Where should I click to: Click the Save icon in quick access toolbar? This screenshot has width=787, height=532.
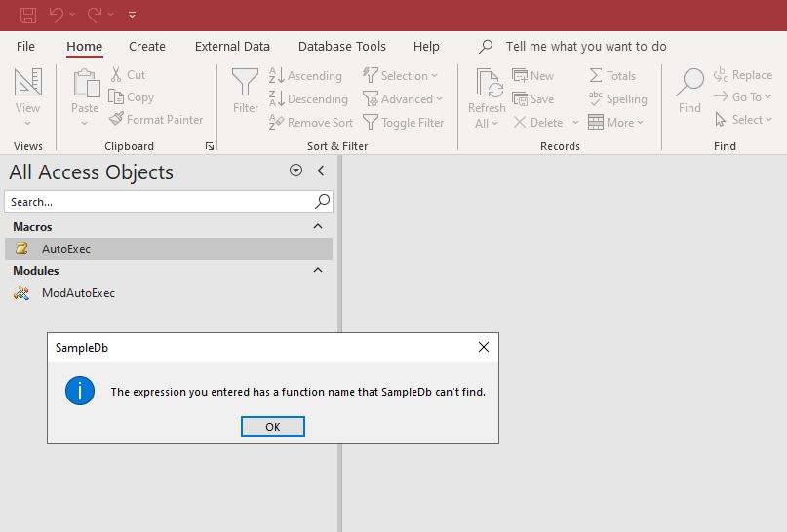[x=28, y=15]
